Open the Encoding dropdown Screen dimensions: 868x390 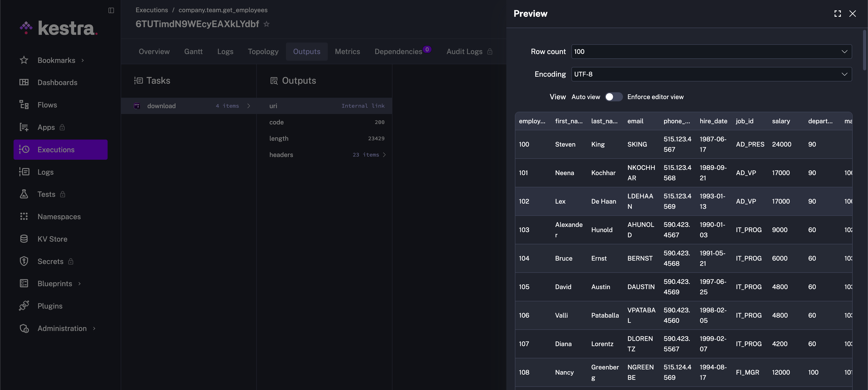click(711, 74)
